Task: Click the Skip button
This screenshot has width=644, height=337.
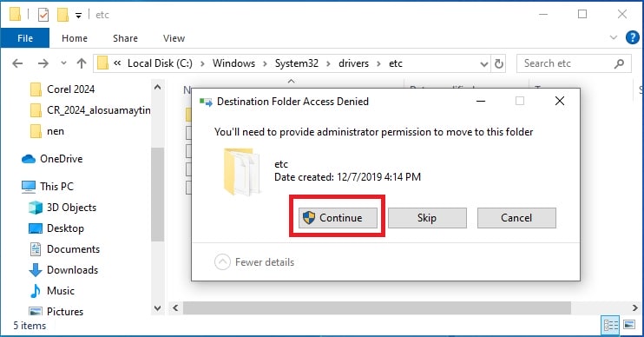Action: click(427, 217)
